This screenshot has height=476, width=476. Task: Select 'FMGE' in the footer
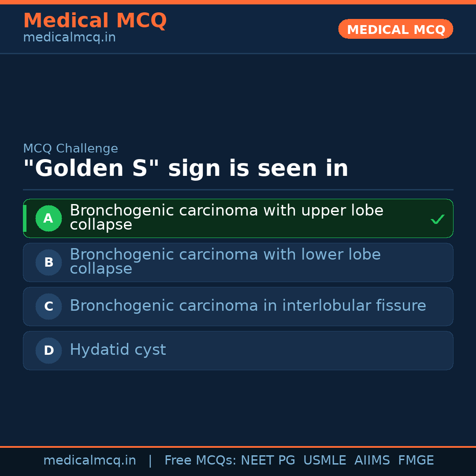click(416, 460)
